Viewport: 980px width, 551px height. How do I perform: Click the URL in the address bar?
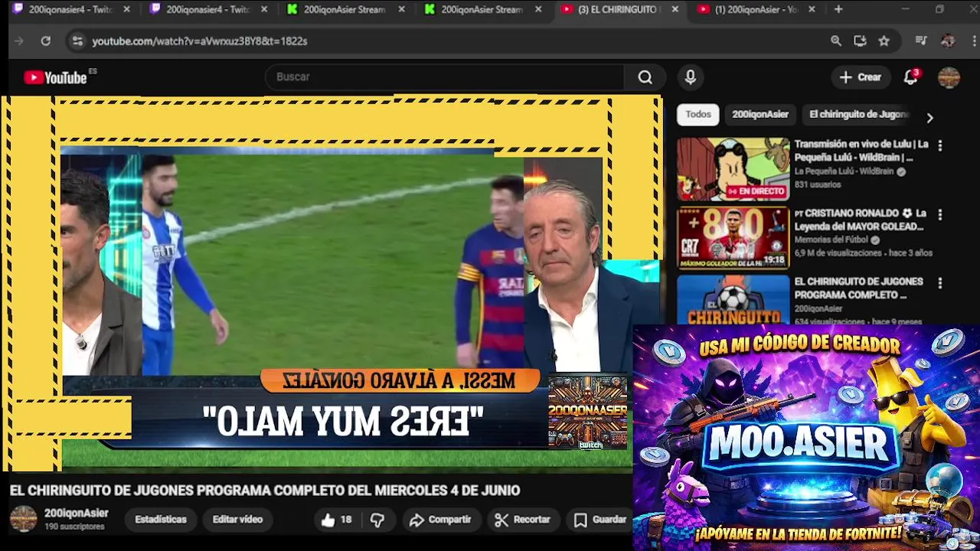(x=200, y=41)
